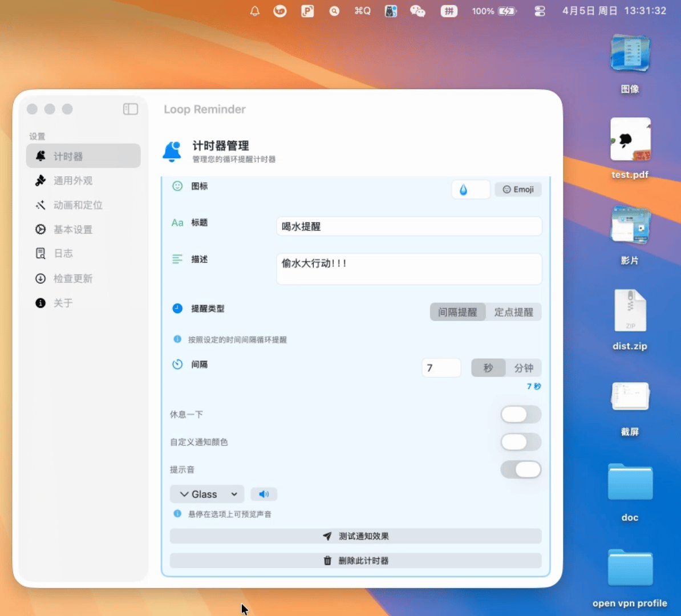
Task: Enable the 休息一下 switch
Action: [x=520, y=415]
